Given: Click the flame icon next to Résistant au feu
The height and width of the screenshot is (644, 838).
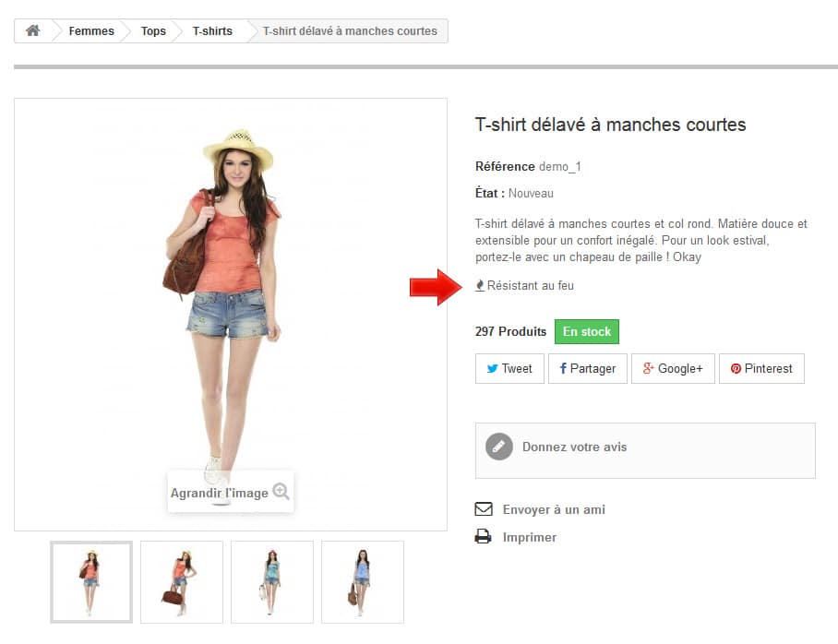Looking at the screenshot, I should click(x=480, y=285).
